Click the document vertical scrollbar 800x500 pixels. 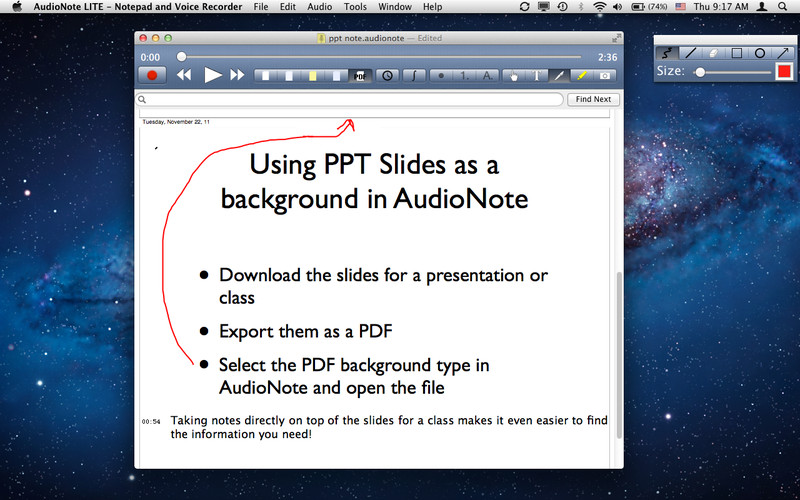[x=619, y=355]
